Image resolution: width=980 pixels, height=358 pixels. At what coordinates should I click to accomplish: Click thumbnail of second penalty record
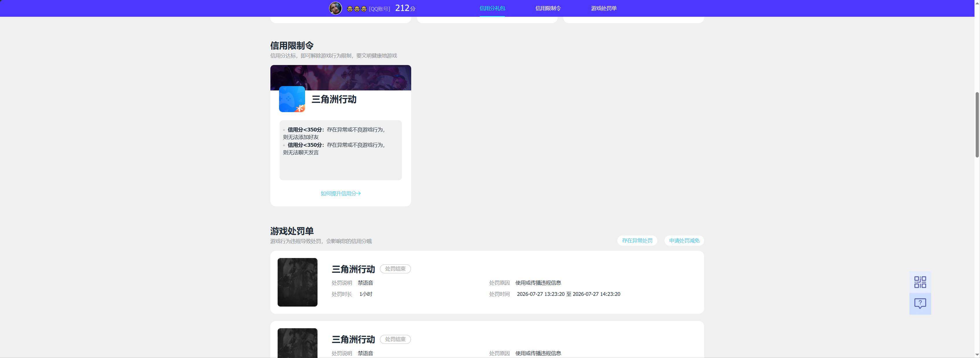(297, 343)
